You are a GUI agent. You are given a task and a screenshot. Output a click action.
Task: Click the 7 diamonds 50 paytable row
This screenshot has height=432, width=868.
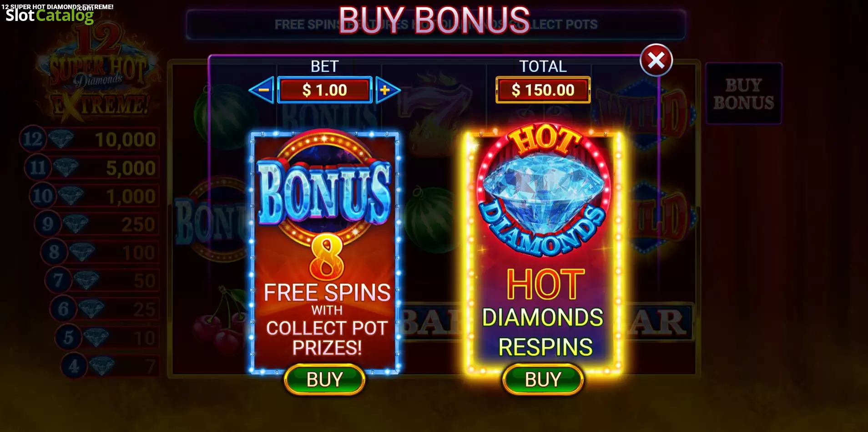click(x=102, y=280)
